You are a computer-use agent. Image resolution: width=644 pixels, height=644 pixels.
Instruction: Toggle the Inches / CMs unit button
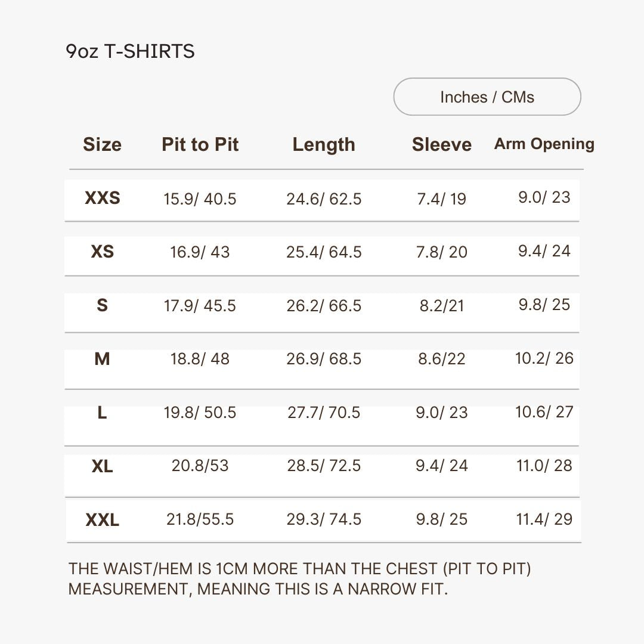point(487,97)
